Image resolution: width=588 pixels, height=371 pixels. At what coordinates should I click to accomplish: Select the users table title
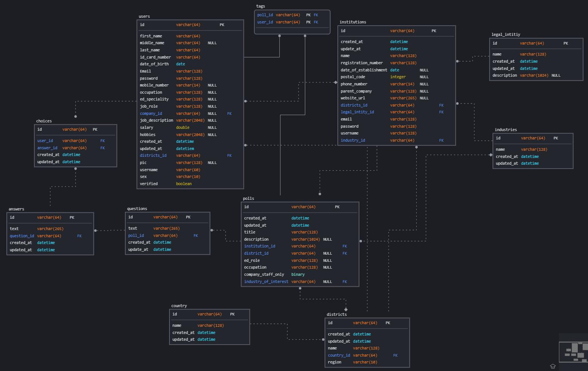144,17
